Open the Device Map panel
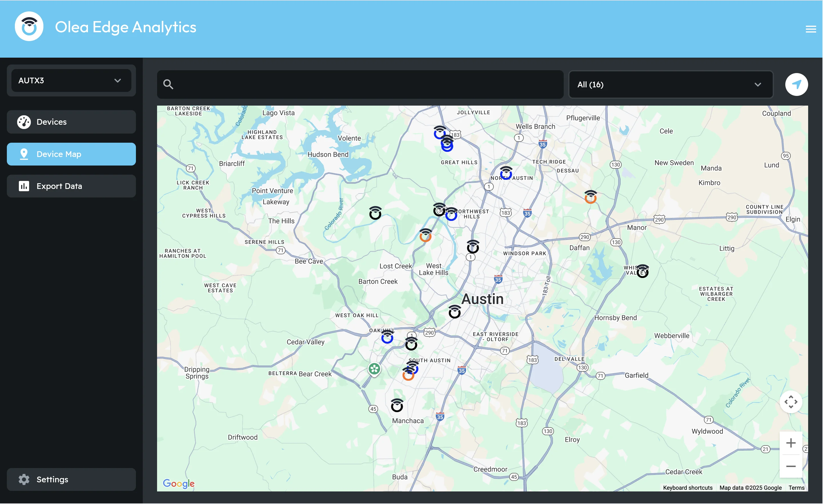This screenshot has height=504, width=823. coord(71,154)
